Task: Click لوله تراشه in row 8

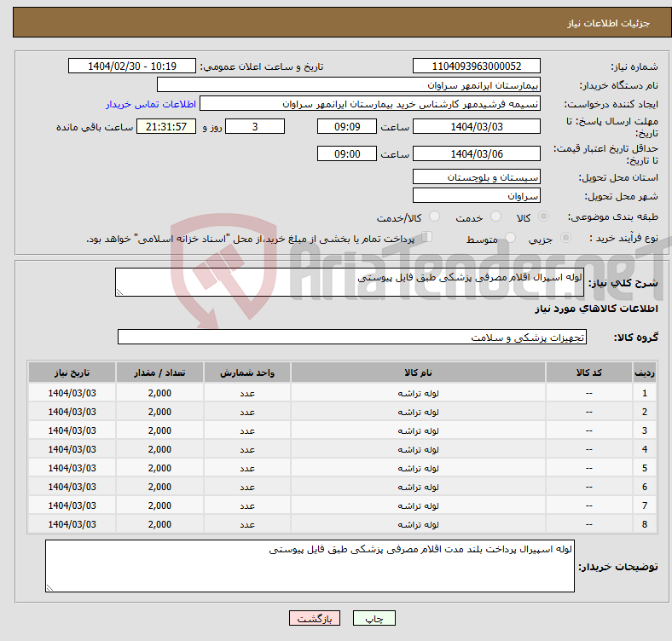Action: 418,524
